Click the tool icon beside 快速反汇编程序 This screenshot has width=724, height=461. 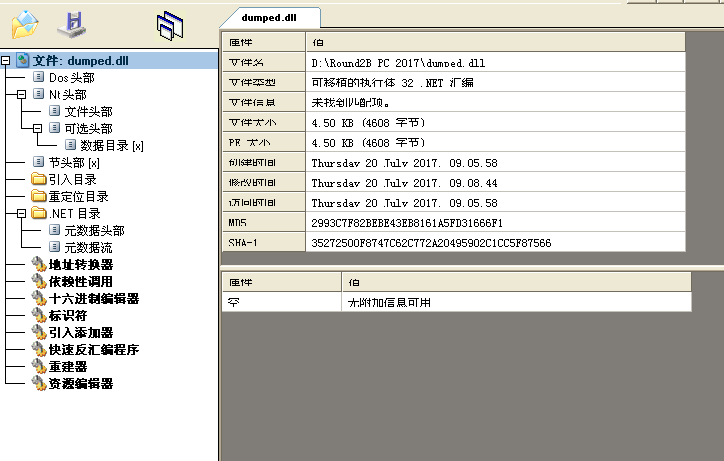tap(39, 350)
